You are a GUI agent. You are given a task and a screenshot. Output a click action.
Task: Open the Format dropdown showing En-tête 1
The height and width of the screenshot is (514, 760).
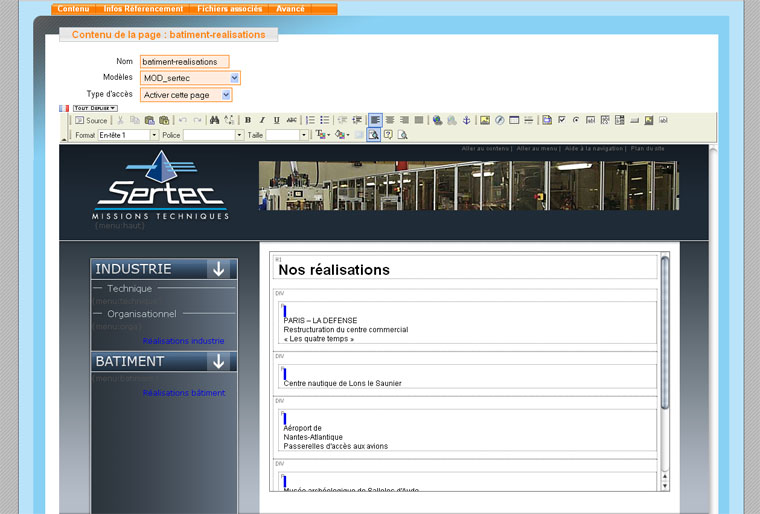pos(128,135)
